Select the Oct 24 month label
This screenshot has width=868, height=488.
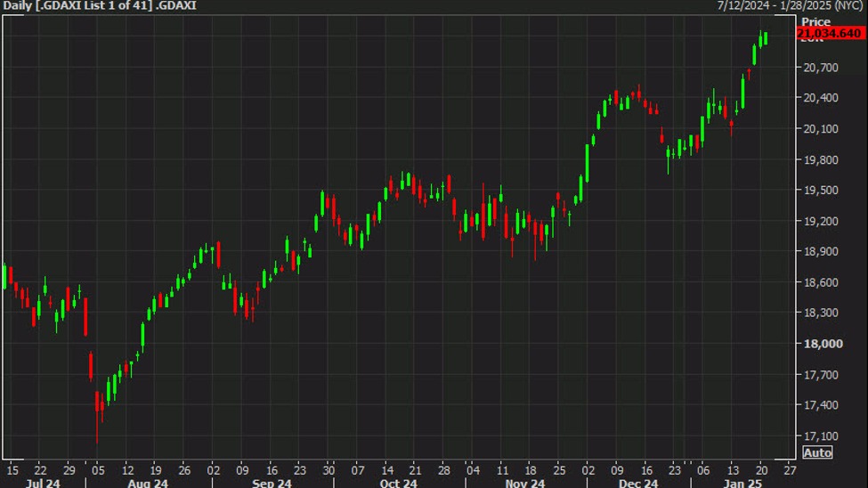(x=398, y=482)
